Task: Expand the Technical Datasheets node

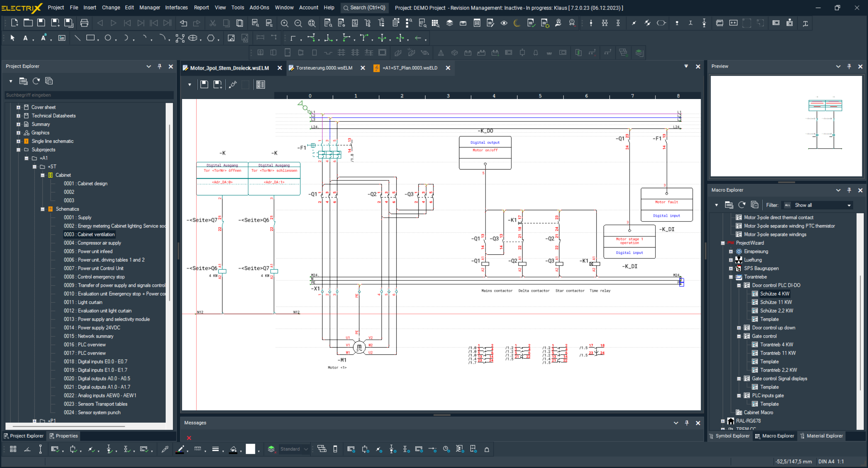Action: coord(18,116)
